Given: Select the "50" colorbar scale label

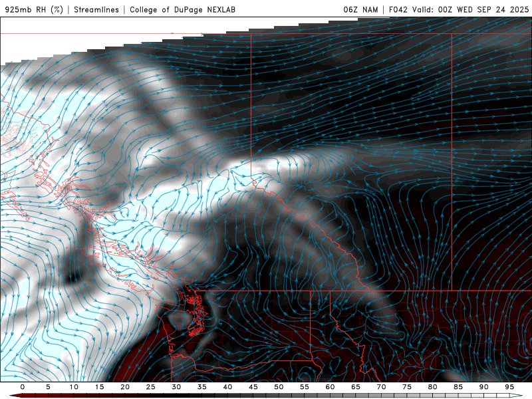Looking at the screenshot, I should click(x=279, y=387).
